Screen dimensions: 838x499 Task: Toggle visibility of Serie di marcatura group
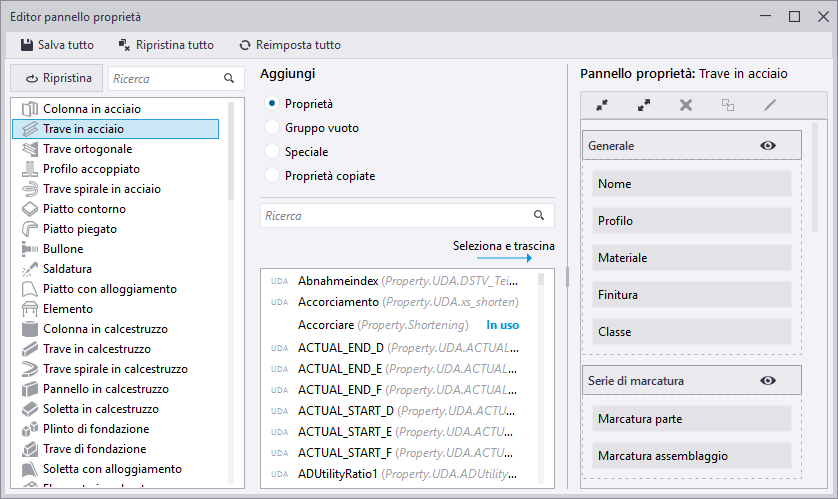click(767, 381)
